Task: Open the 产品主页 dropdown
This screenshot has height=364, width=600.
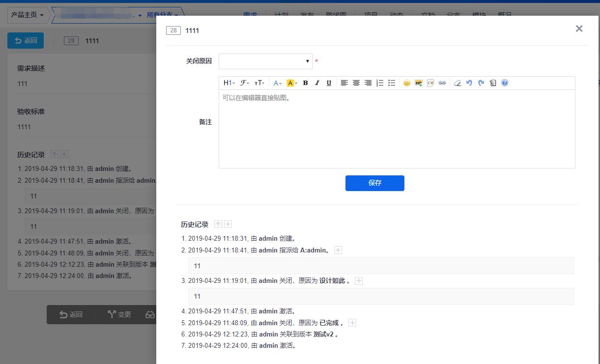Action: point(28,15)
